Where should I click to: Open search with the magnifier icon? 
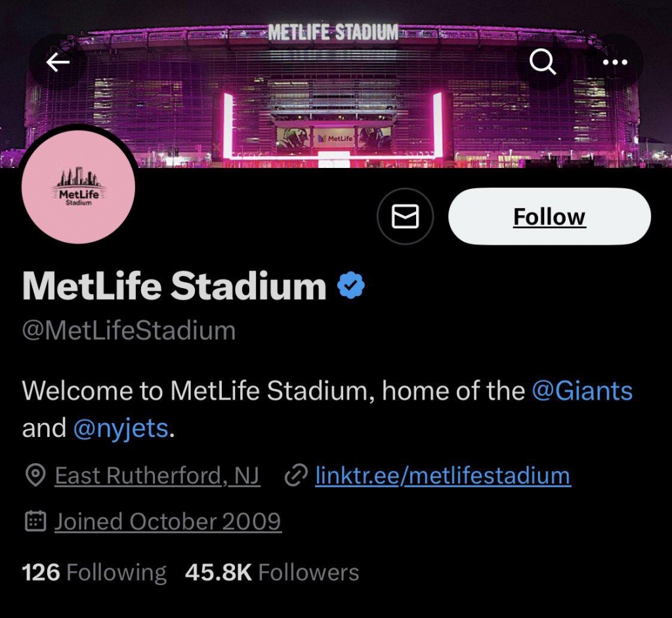pyautogui.click(x=543, y=62)
